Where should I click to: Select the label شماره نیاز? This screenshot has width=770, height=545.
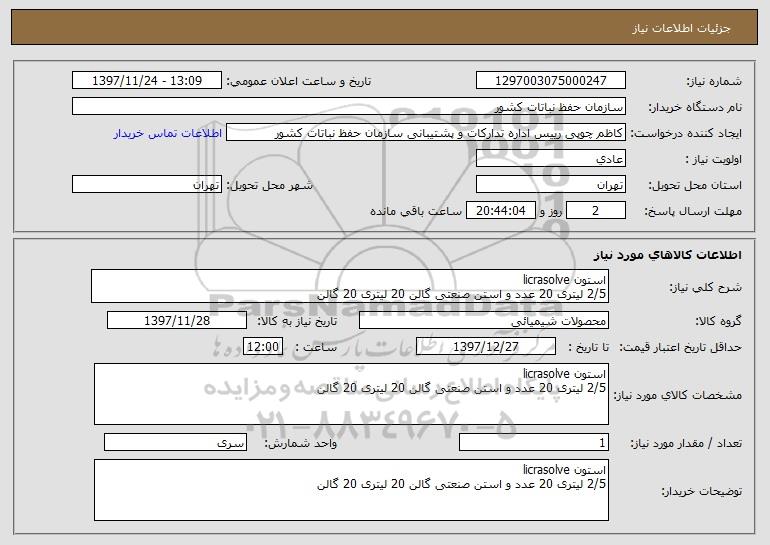coord(714,81)
